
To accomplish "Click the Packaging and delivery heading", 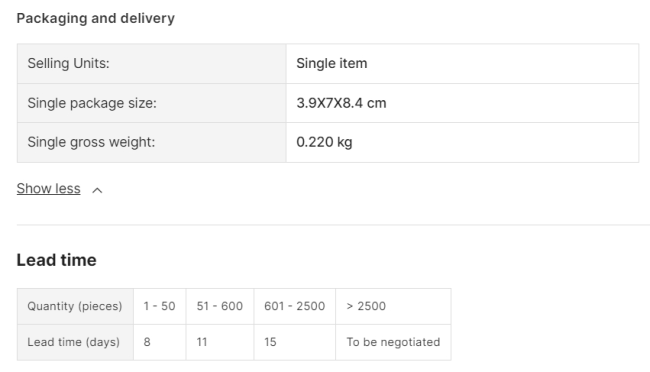I will [96, 18].
